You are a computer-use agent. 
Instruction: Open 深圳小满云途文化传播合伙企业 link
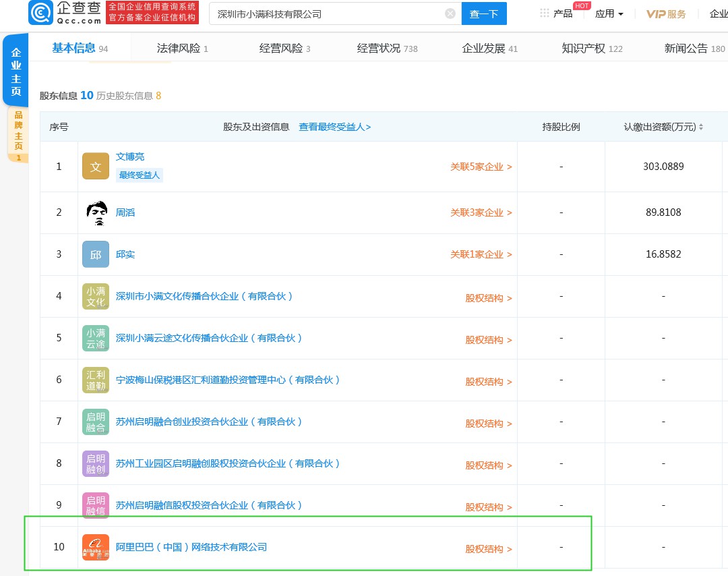pos(209,338)
